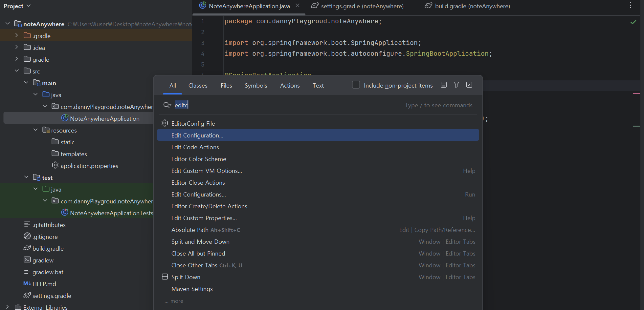
Task: Click the green checkmark inspection icon
Action: click(x=633, y=22)
